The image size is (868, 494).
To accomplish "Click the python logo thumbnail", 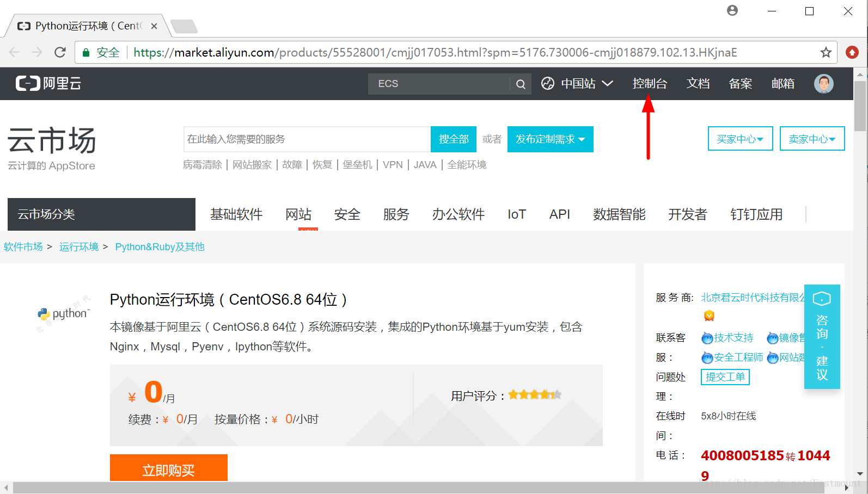I will tap(63, 313).
